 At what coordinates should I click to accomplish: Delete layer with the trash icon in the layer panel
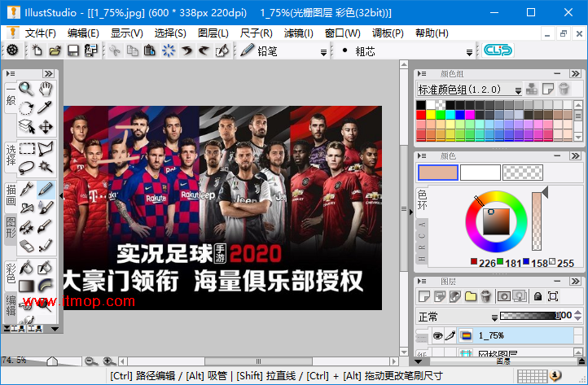point(486,296)
